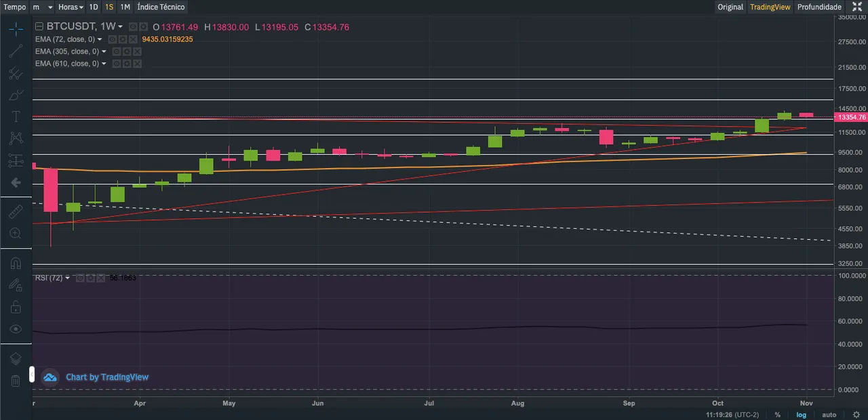Screen dimensions: 868x420
Task: Open BTCUSDT series settings gear
Action: (x=143, y=27)
